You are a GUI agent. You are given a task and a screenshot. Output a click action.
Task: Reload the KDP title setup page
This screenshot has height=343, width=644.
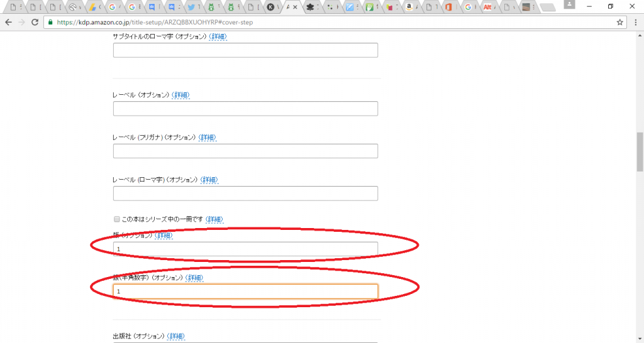(x=35, y=23)
